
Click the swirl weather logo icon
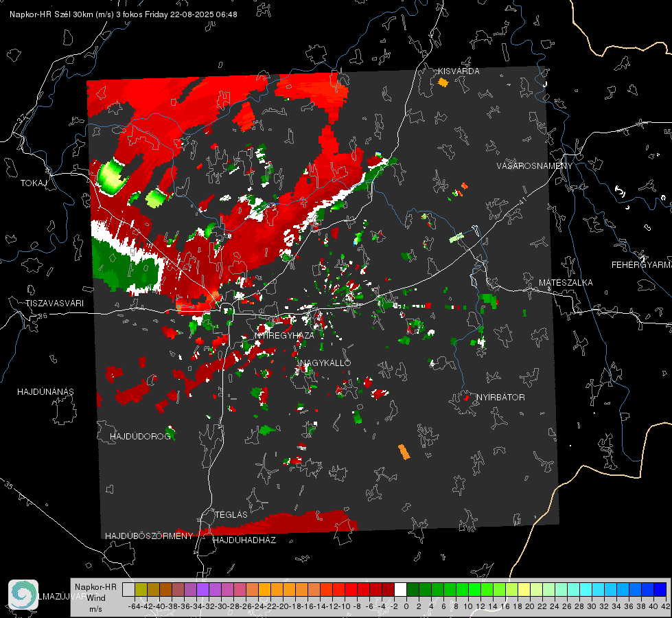click(23, 595)
